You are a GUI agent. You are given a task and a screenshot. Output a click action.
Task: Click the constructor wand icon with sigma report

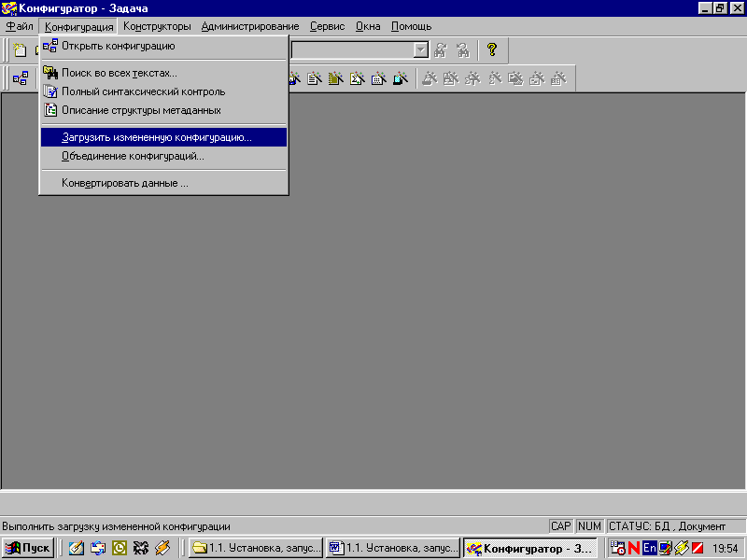(x=358, y=78)
